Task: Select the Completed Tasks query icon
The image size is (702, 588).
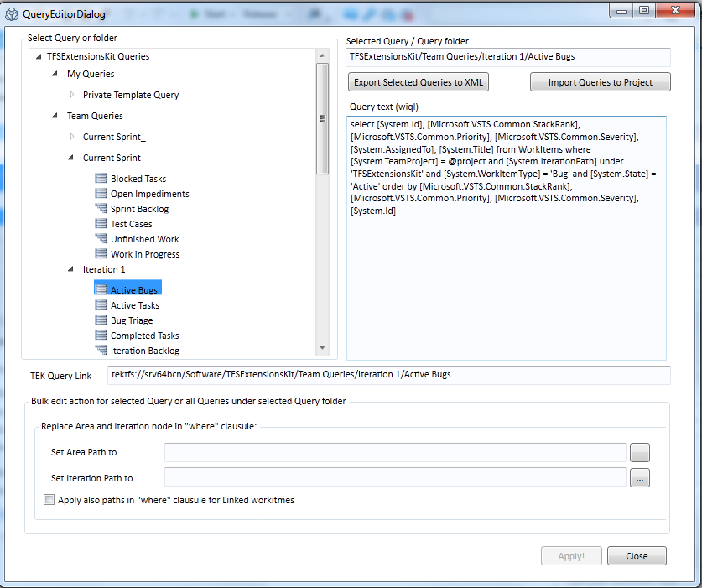Action: [x=101, y=336]
